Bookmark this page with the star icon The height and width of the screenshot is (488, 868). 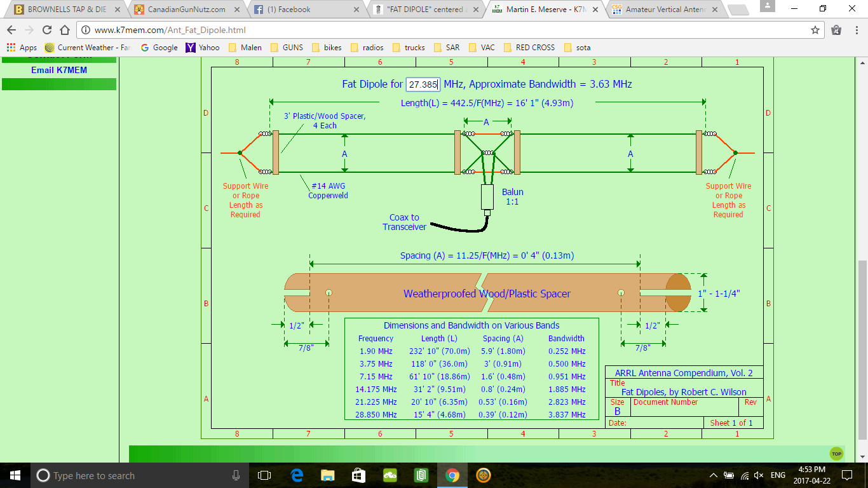[815, 30]
